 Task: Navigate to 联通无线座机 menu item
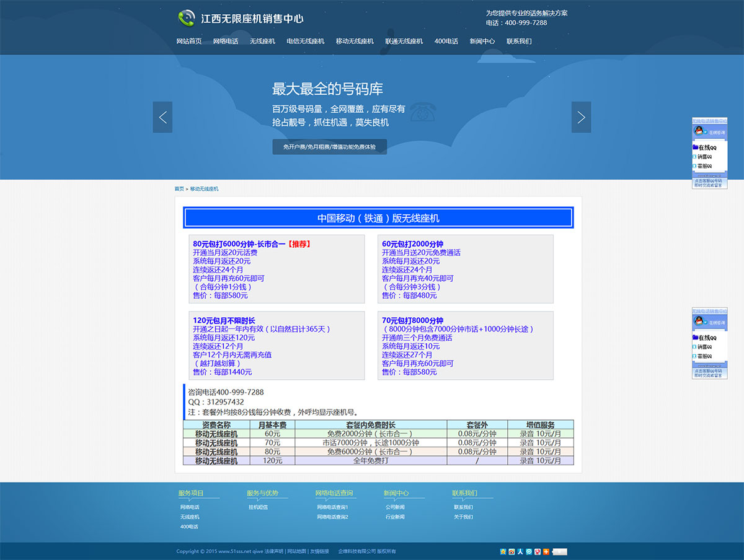tap(404, 42)
